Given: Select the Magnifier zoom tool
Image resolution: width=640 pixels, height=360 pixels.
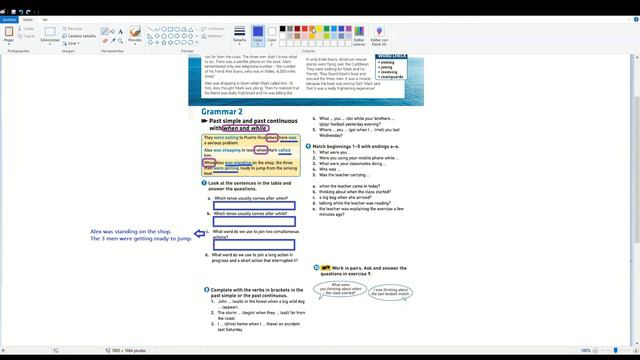Looking at the screenshot, I should click(120, 40).
